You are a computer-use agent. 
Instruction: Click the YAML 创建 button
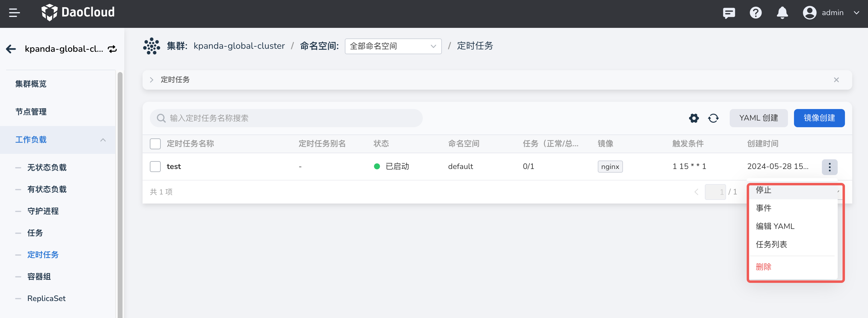click(x=759, y=118)
